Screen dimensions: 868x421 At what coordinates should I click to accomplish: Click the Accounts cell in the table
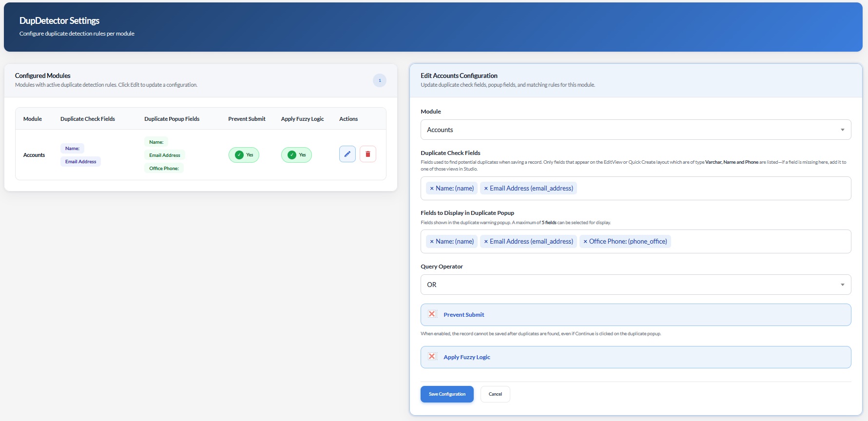click(x=34, y=155)
